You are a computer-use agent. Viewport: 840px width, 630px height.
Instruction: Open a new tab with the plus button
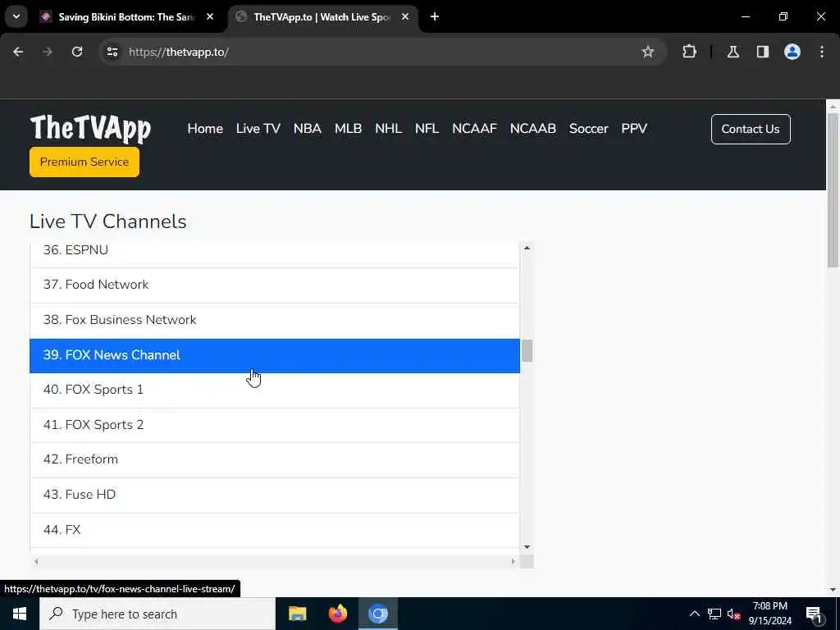pos(435,16)
